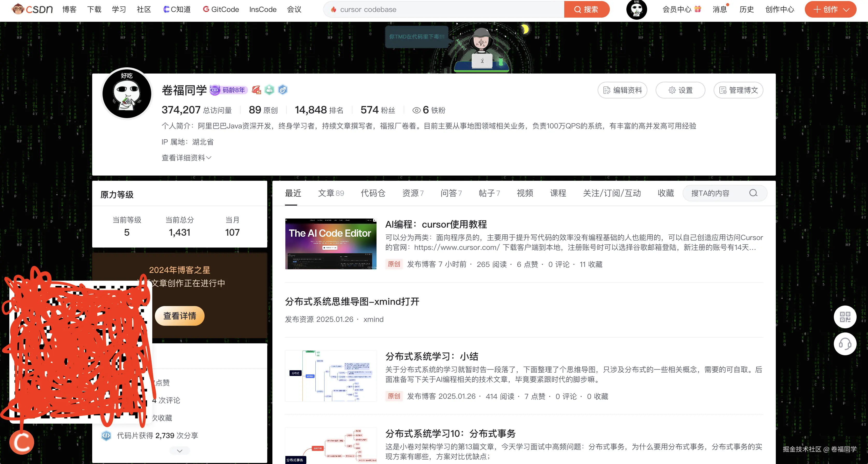Open the article AI编程：cursor使用教程

click(x=436, y=224)
